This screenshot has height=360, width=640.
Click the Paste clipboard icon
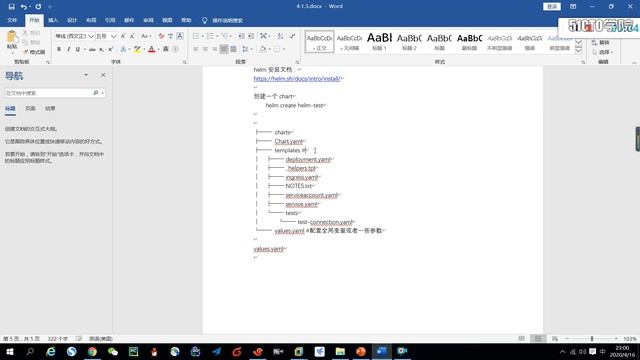click(12, 37)
